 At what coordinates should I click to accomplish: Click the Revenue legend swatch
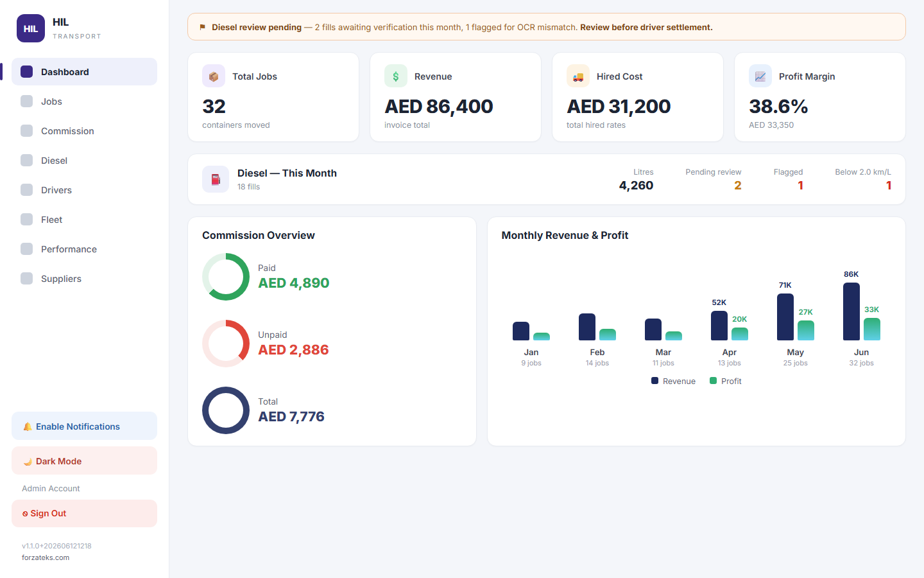click(654, 381)
